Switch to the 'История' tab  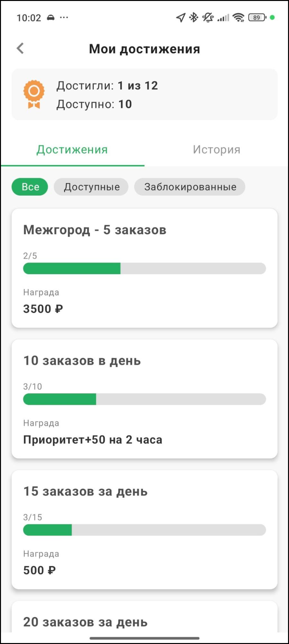click(217, 149)
